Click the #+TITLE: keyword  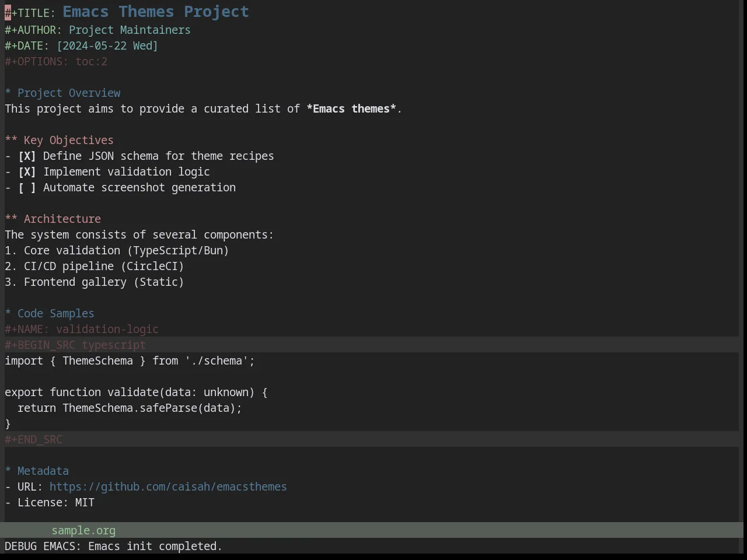[x=30, y=13]
